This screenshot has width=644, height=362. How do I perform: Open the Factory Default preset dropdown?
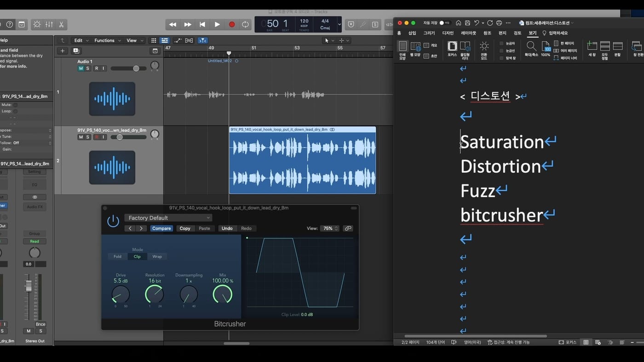click(168, 218)
